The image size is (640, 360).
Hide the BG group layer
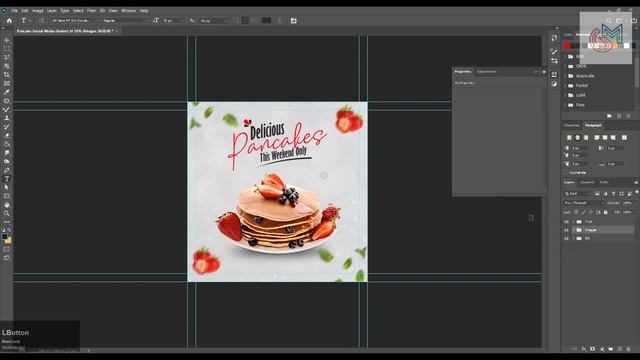click(567, 238)
